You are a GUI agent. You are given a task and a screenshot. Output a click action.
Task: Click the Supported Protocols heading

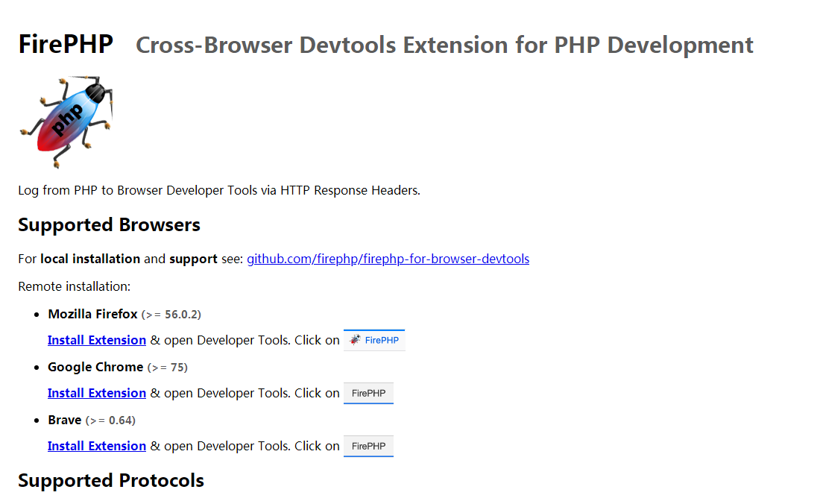click(x=111, y=480)
